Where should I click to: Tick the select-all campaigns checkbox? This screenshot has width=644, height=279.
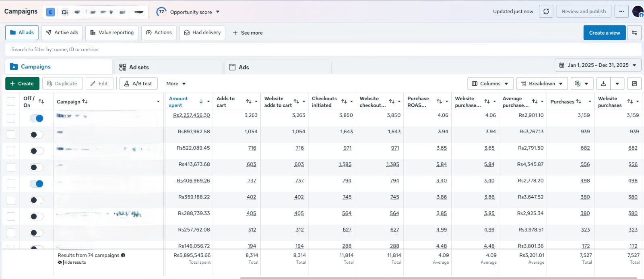coord(11,102)
